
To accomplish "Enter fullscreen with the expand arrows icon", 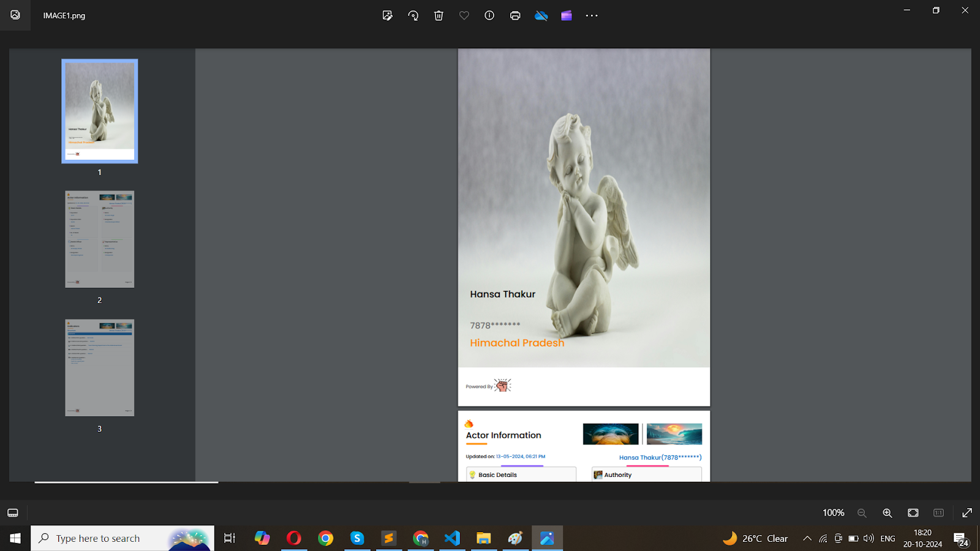I will click(x=967, y=513).
